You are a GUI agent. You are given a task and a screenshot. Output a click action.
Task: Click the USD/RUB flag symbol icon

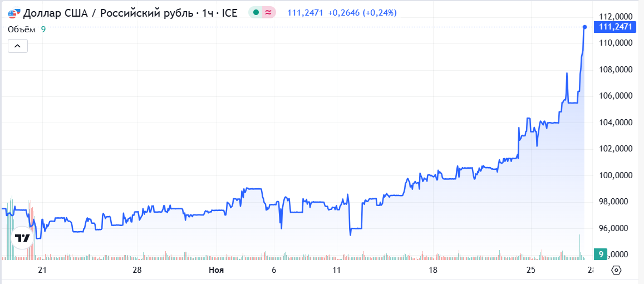(x=14, y=12)
